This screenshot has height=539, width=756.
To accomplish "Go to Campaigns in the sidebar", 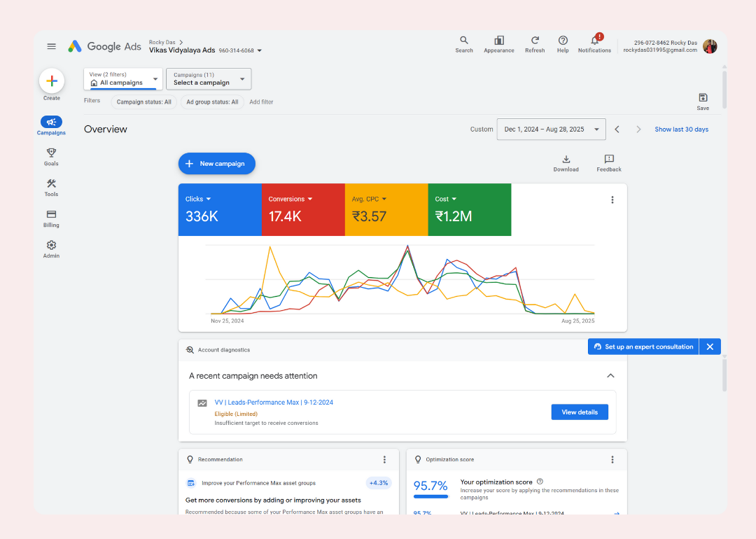I will tap(51, 125).
